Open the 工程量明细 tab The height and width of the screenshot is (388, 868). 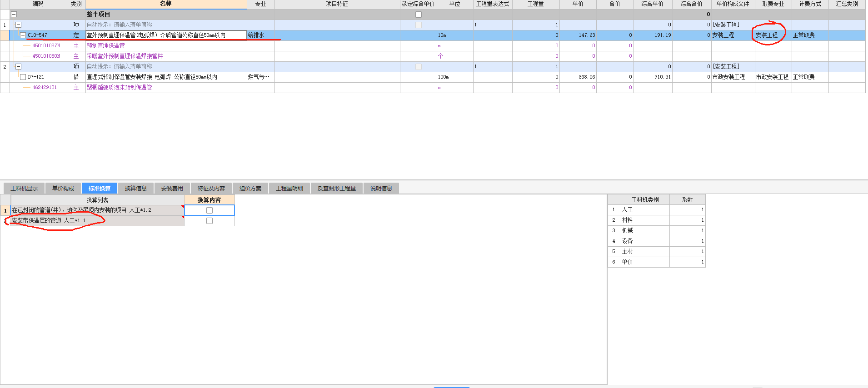point(289,188)
